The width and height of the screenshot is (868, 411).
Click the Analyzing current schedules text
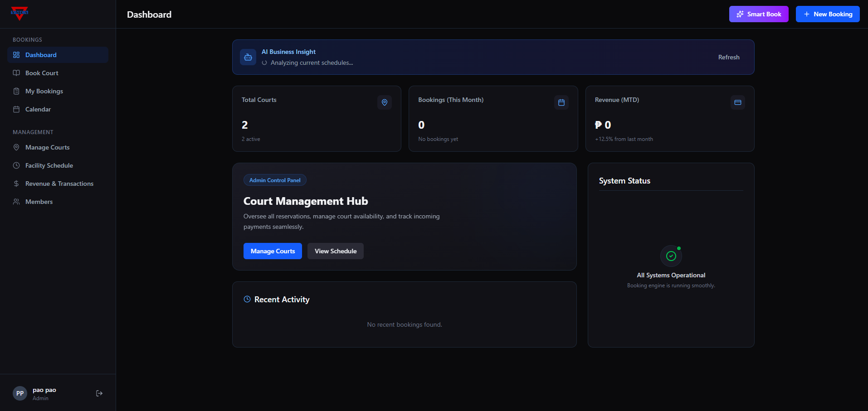point(312,63)
